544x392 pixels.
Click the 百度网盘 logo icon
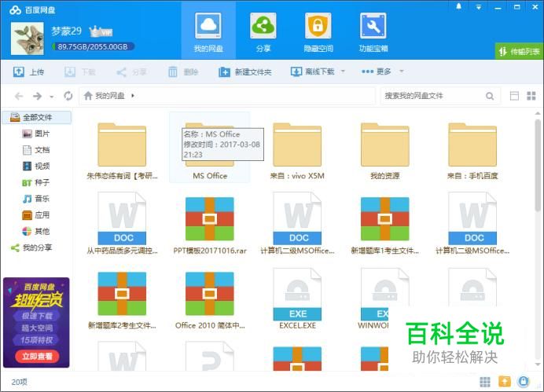tap(15, 9)
